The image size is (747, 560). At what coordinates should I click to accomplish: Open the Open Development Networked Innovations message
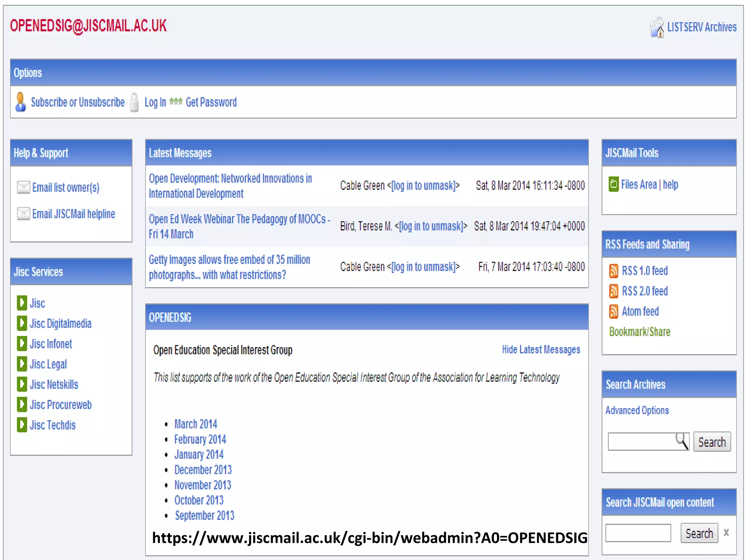pyautogui.click(x=231, y=186)
